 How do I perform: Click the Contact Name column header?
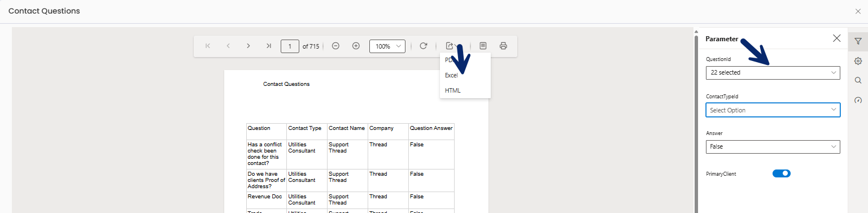(x=348, y=132)
